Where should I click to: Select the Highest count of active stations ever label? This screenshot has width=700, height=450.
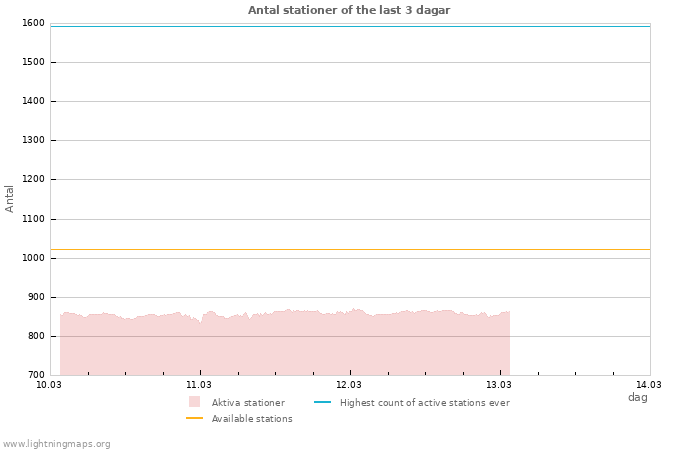[x=424, y=403]
